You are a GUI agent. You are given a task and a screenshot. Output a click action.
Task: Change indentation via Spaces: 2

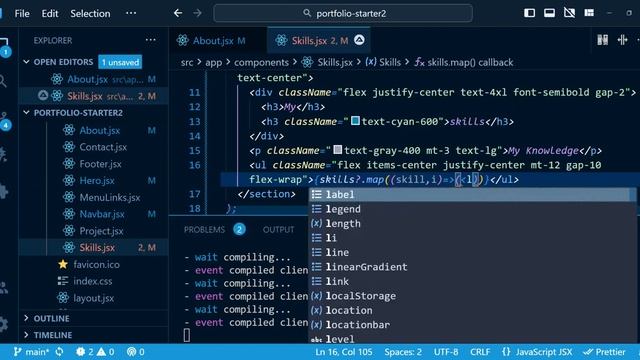point(403,352)
